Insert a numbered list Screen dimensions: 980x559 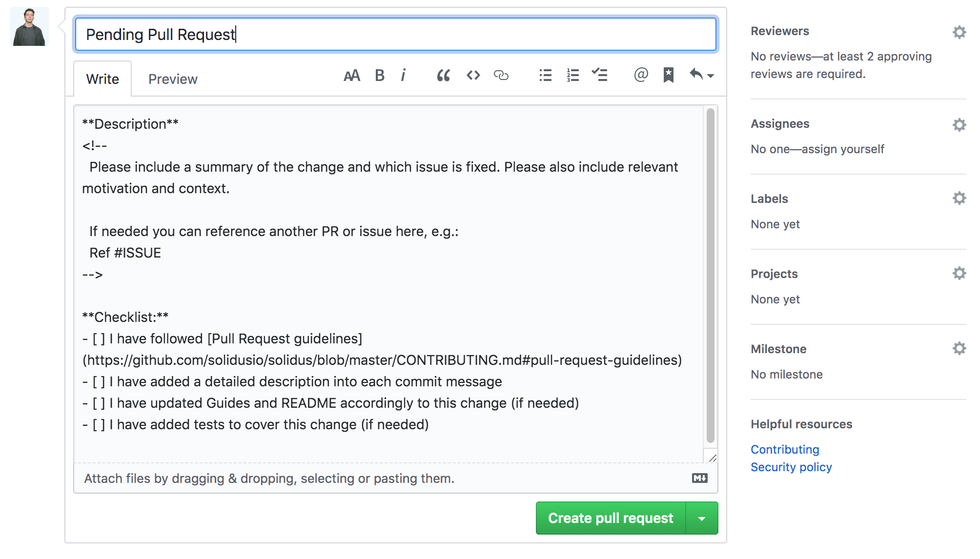[x=572, y=76]
